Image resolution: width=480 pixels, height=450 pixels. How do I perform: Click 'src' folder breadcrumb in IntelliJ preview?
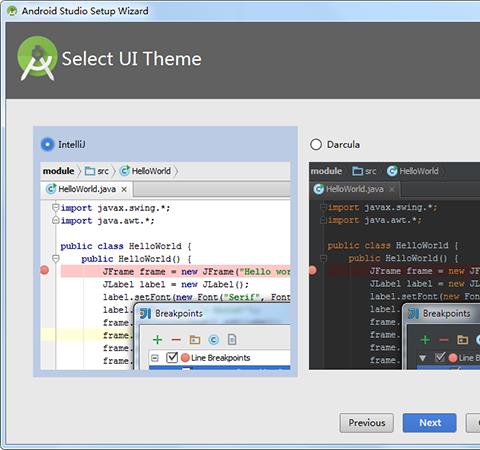point(97,171)
